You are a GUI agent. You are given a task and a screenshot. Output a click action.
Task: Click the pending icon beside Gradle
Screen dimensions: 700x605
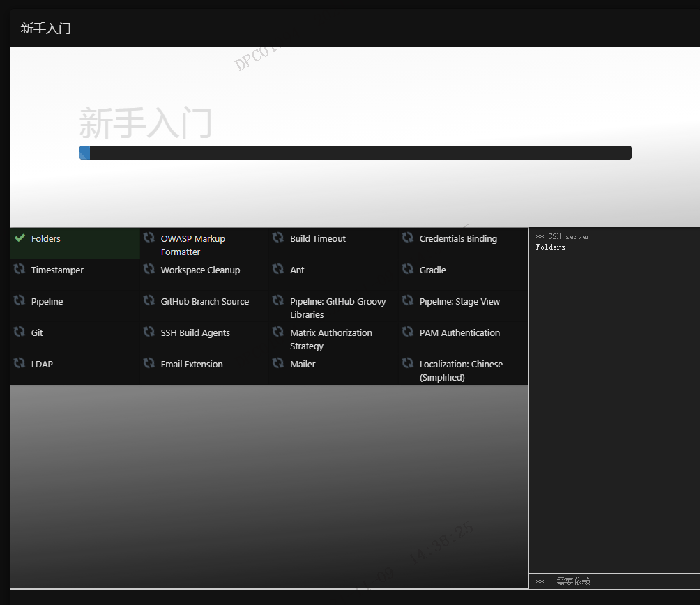pyautogui.click(x=408, y=269)
